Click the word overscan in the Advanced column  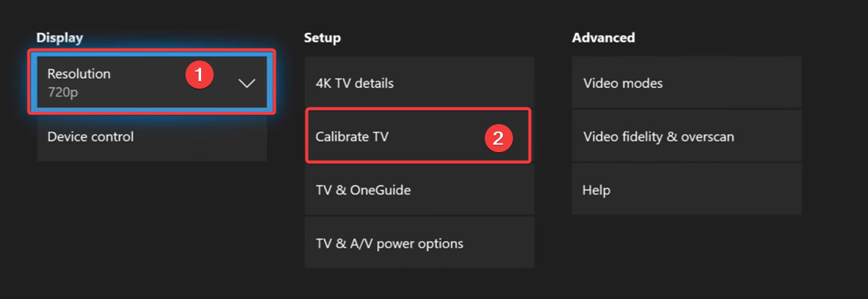[709, 137]
